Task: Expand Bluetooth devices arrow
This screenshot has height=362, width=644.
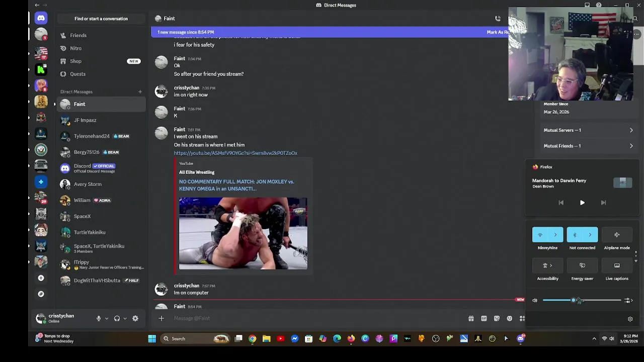Action: click(x=590, y=235)
